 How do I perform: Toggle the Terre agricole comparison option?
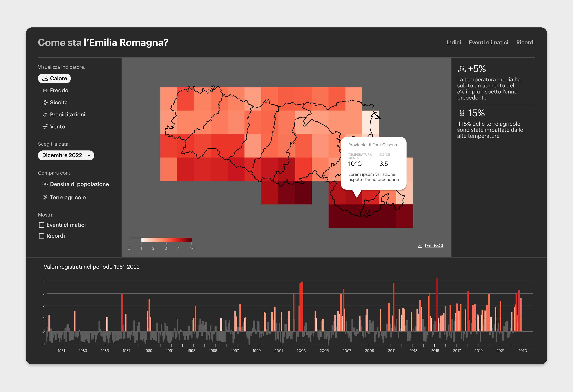68,198
